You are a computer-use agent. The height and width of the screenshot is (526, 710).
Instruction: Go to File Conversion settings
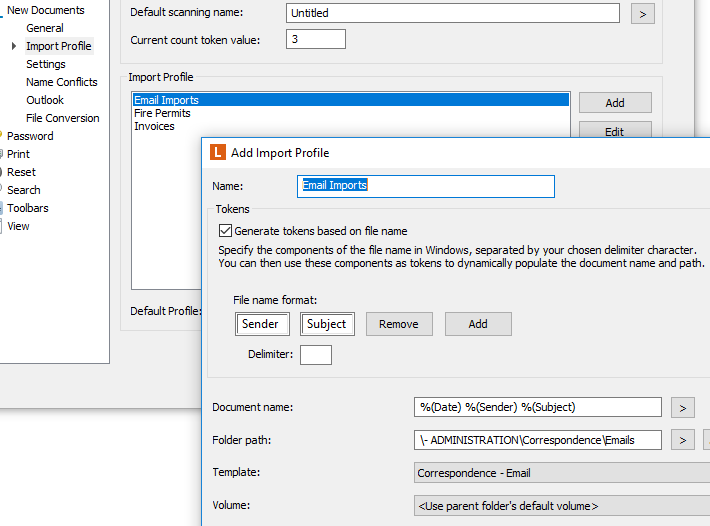coord(63,118)
